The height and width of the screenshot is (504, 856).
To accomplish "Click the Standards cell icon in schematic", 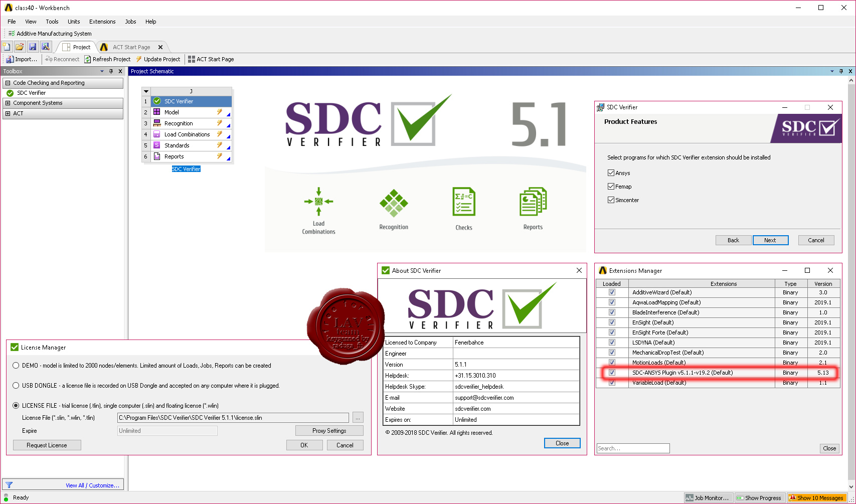I will [x=156, y=145].
